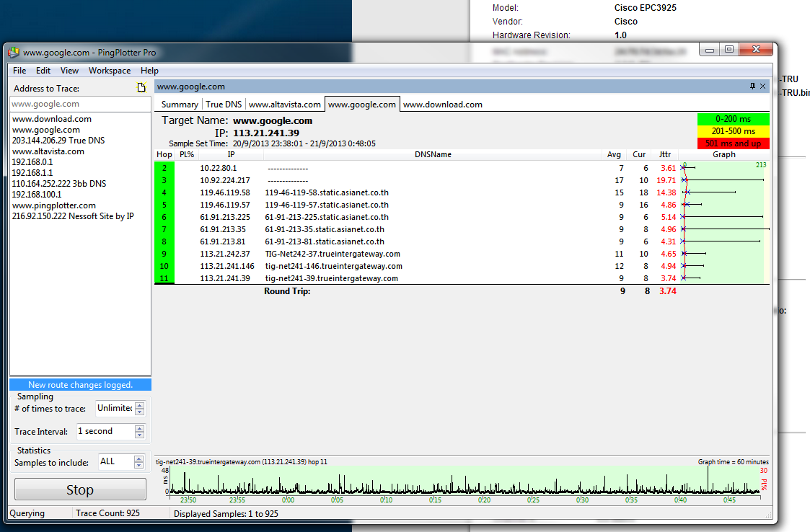The image size is (810, 532).
Task: Select final hop 11 row 113.21.241.39
Action: click(x=462, y=278)
